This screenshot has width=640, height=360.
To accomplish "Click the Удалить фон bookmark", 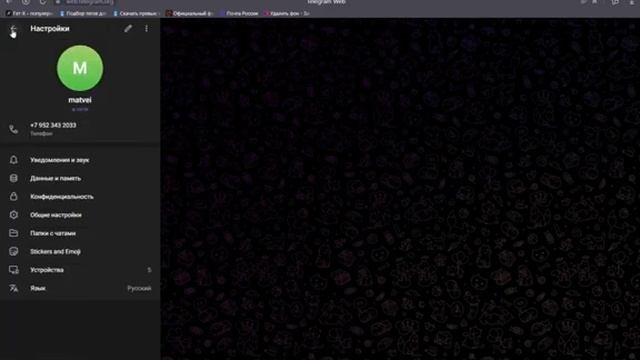I will click(x=287, y=13).
